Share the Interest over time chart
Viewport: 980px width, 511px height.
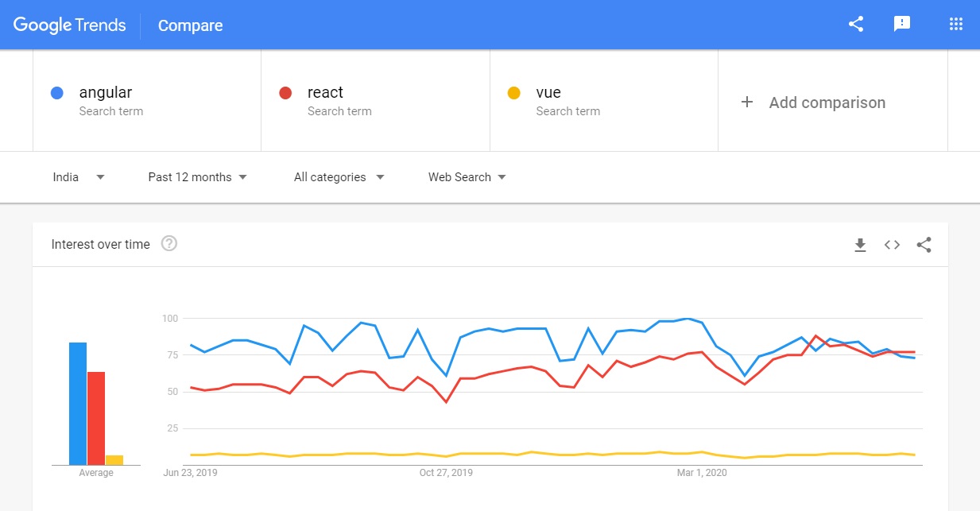coord(924,245)
